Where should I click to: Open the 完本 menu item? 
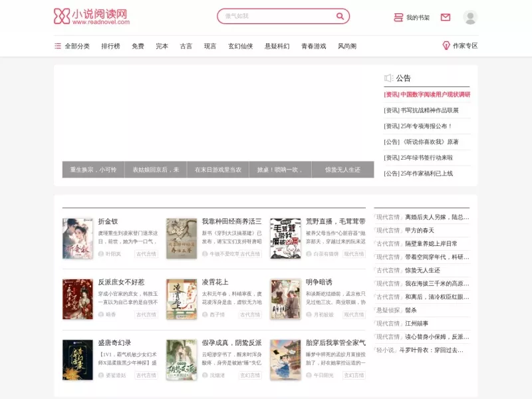pyautogui.click(x=162, y=46)
